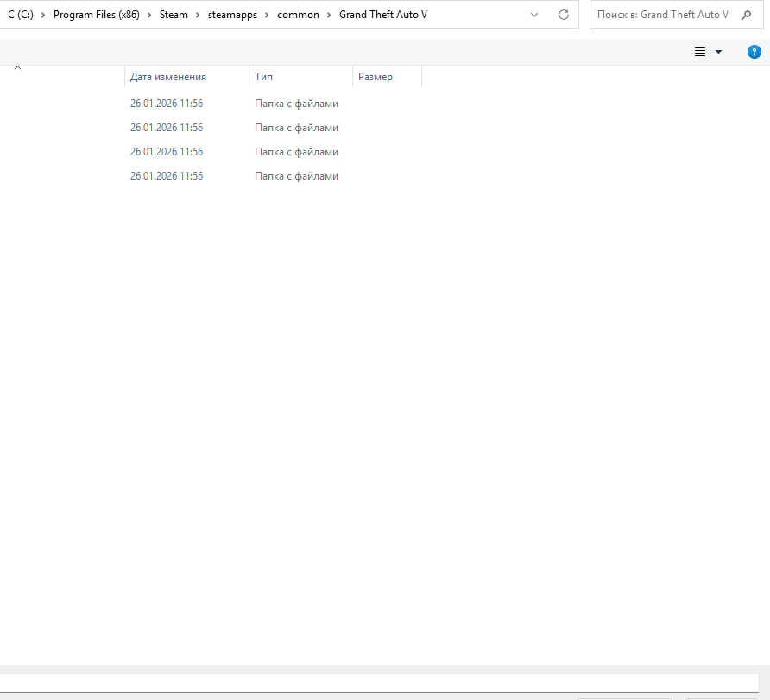Go to Steam folder in breadcrumb
The width and height of the screenshot is (770, 700).
pyautogui.click(x=174, y=16)
